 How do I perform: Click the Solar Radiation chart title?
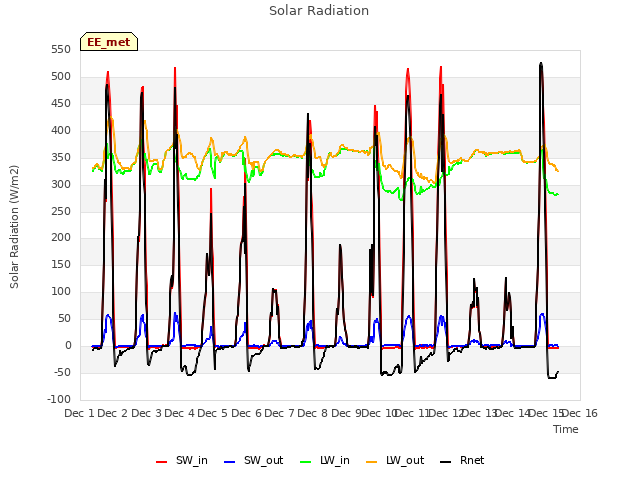click(319, 11)
